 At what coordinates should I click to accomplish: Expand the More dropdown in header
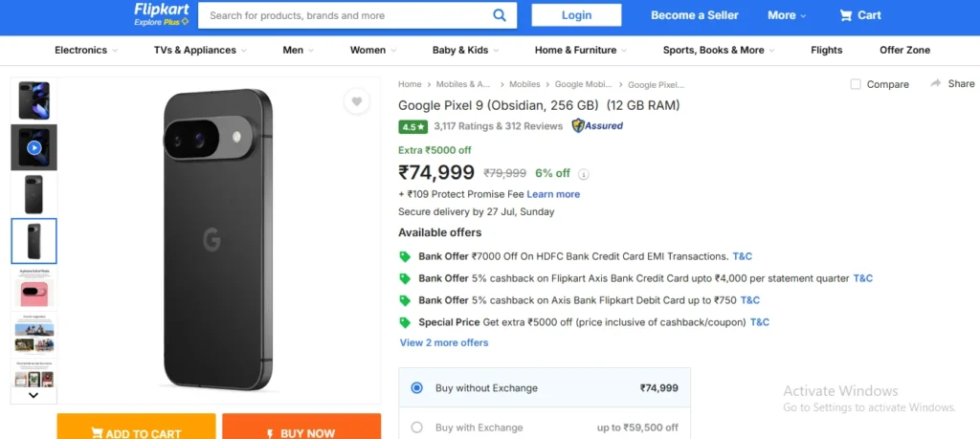(x=787, y=15)
